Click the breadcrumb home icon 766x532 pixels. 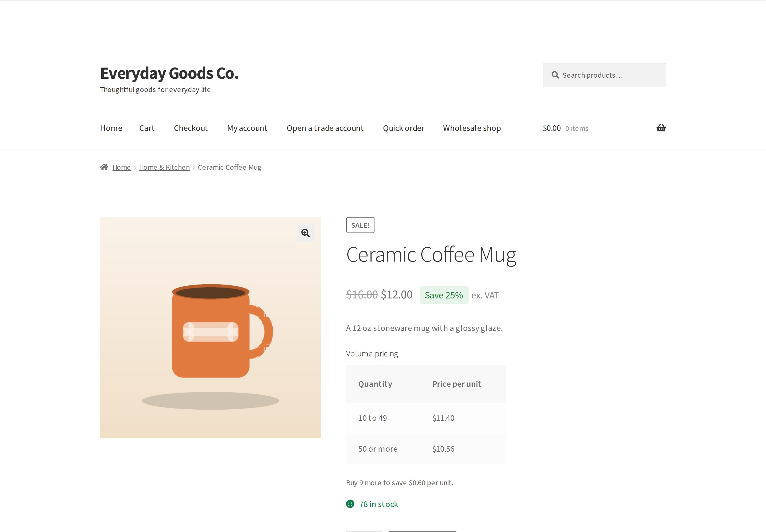click(x=104, y=167)
